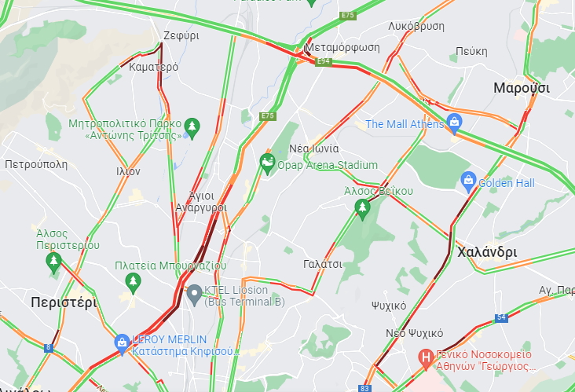Select the Ζεφύρι place label

point(181,36)
